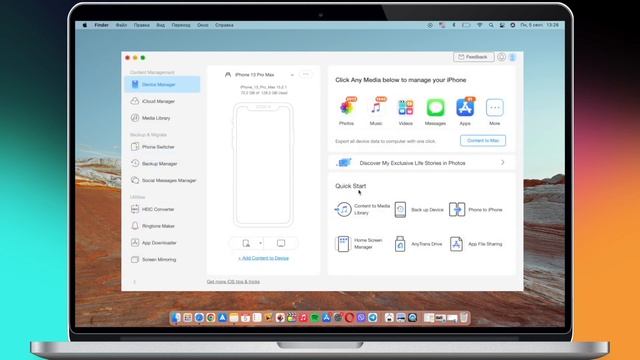This screenshot has height=360, width=640.
Task: Open Get more iOS tips & tricks link
Action: point(233,282)
